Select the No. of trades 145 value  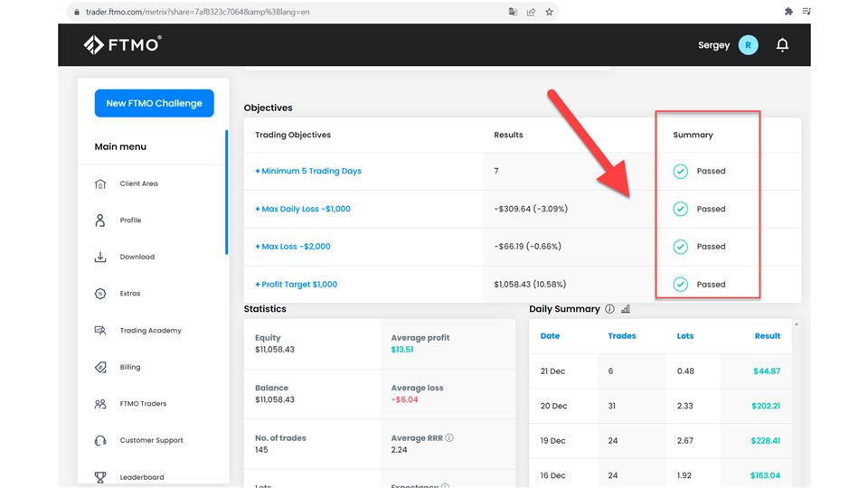coord(261,450)
